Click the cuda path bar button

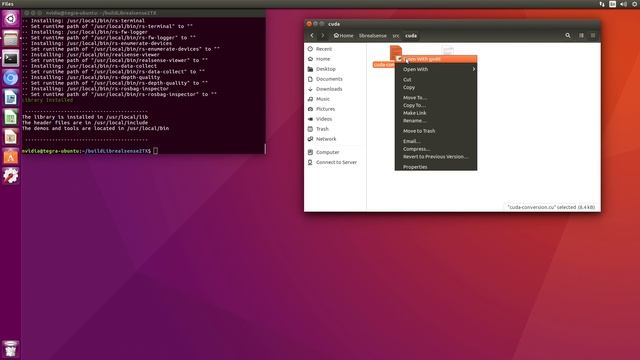(411, 36)
